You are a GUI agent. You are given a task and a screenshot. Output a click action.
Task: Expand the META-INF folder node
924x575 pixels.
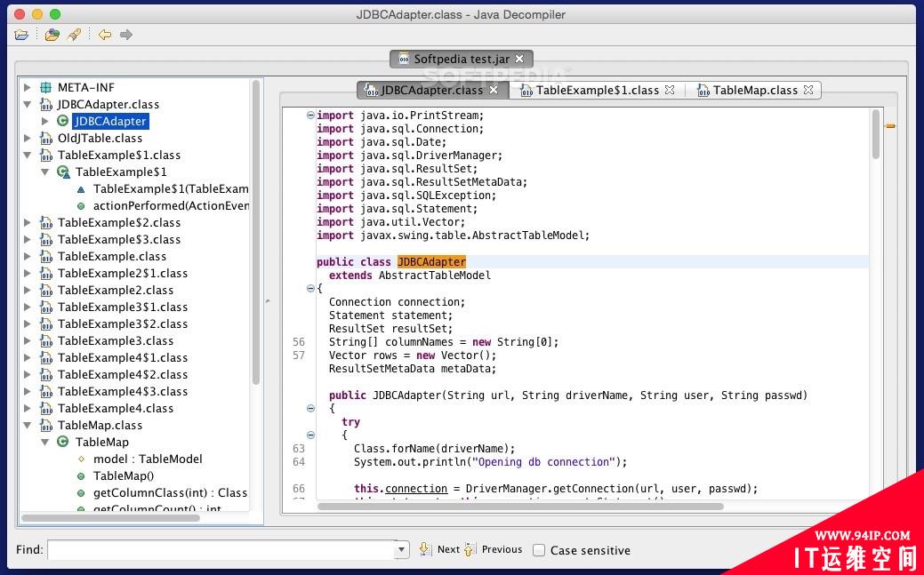point(27,87)
